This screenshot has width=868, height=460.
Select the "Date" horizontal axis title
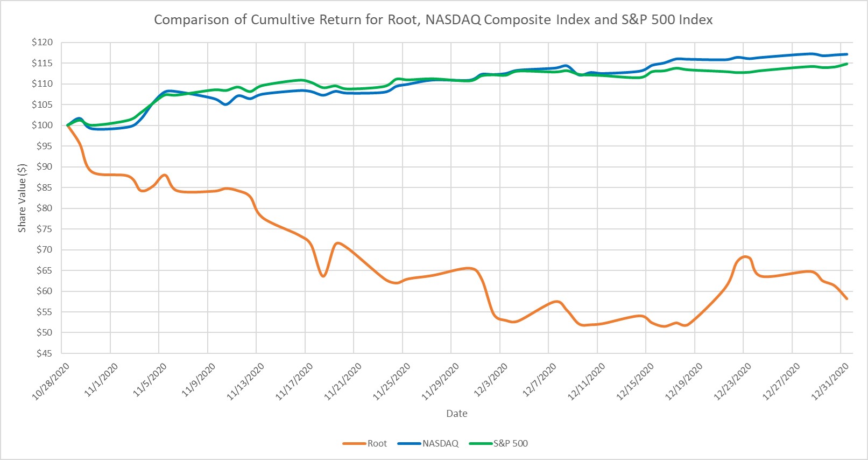pos(456,414)
